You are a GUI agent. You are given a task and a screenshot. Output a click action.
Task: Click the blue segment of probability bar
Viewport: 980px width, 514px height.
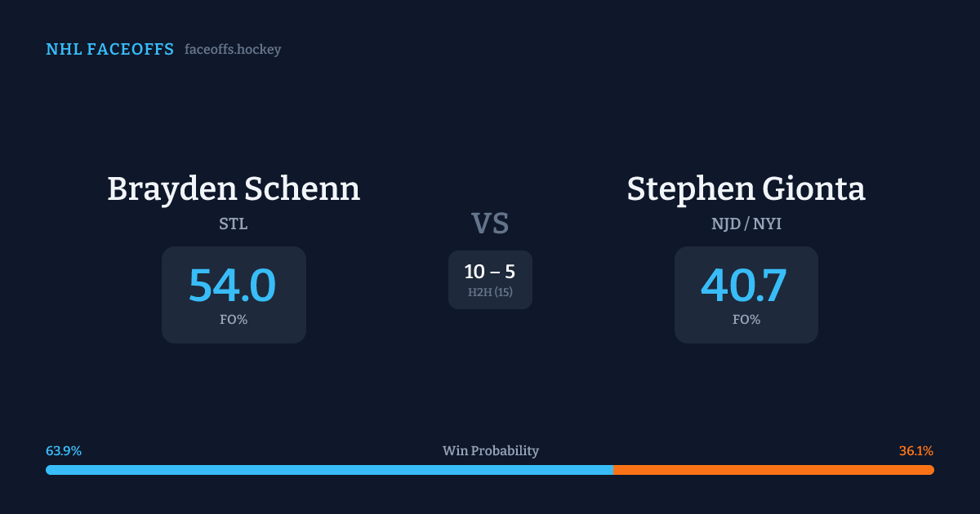[x=327, y=470]
